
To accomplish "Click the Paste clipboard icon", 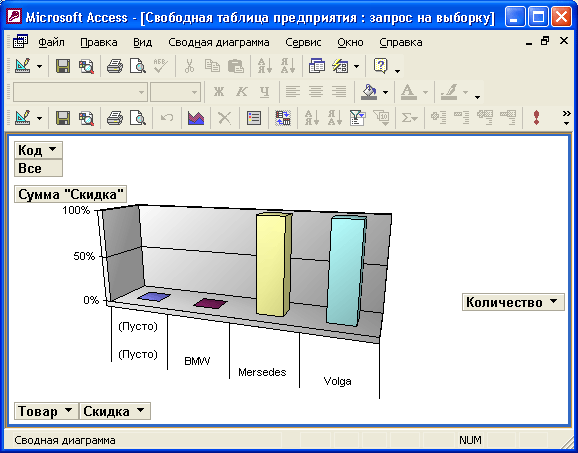I will (x=236, y=66).
